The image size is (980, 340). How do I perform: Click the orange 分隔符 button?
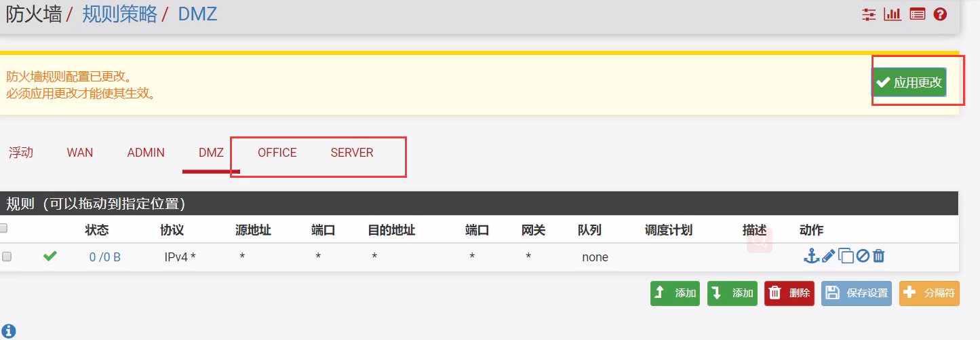point(929,293)
